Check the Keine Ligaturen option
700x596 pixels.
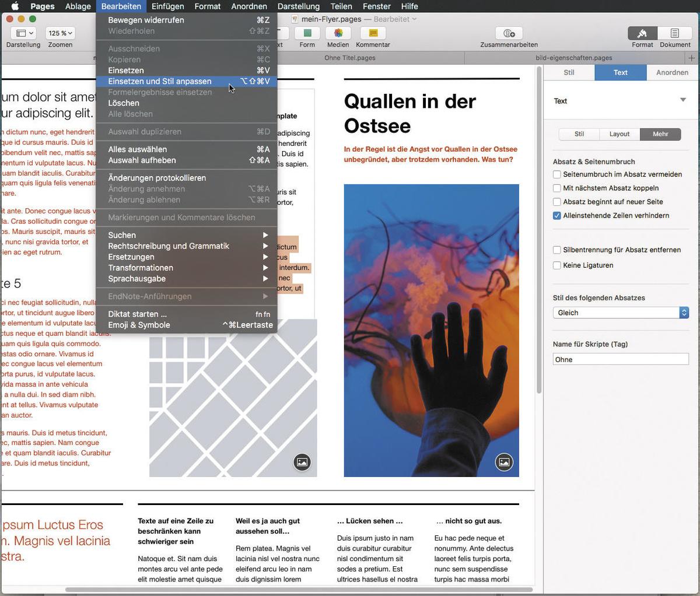557,265
